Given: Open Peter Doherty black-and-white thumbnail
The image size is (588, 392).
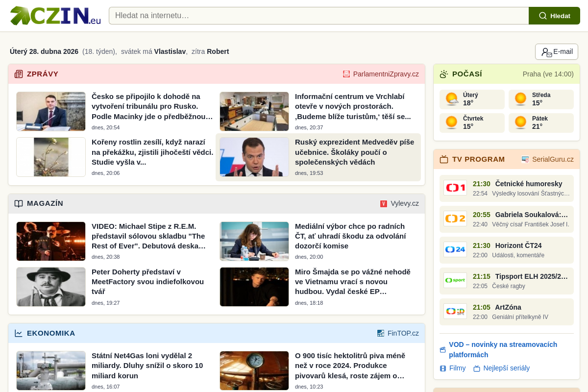Looking at the screenshot, I should (51, 287).
